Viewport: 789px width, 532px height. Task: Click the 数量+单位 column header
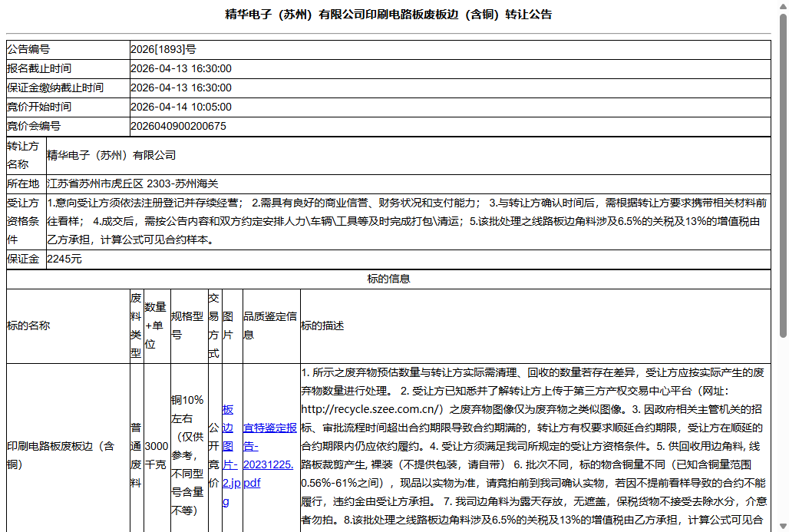pyautogui.click(x=157, y=326)
